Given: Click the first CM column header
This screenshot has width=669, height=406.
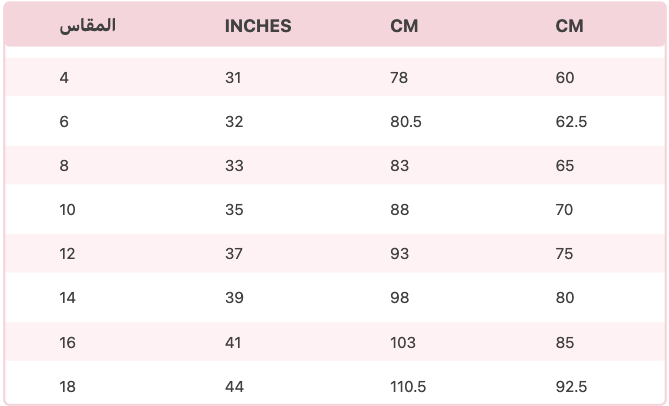Looking at the screenshot, I should (x=404, y=26).
